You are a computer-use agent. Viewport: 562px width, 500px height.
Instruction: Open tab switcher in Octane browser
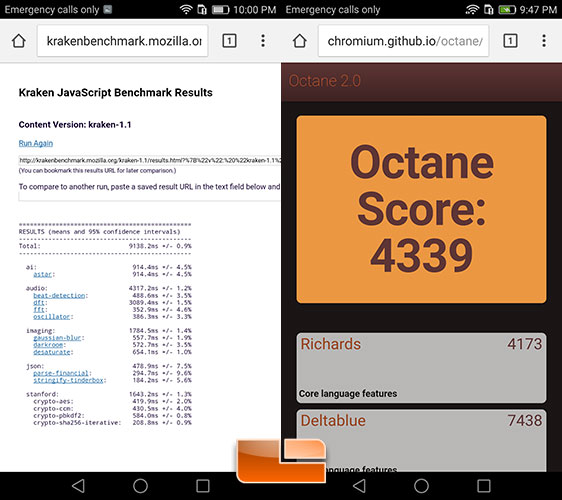click(510, 41)
